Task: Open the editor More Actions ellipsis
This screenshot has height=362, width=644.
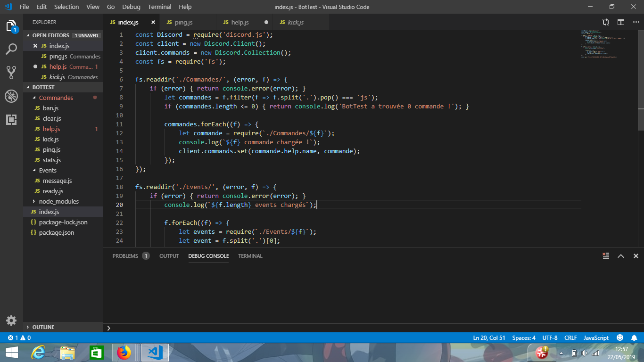Action: click(635, 22)
